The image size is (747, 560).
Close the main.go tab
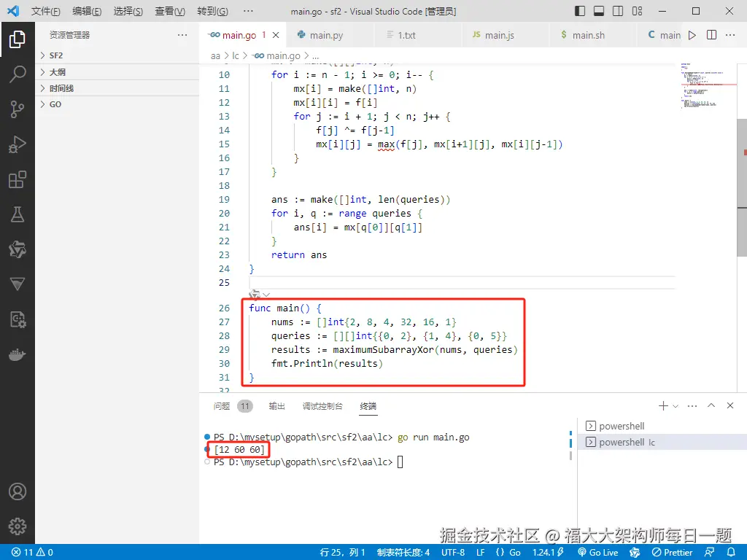[276, 35]
